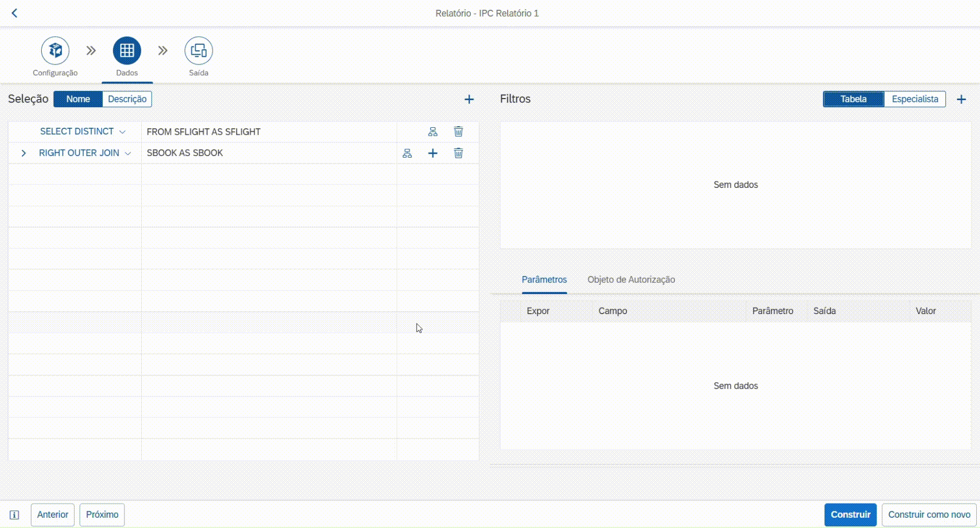This screenshot has width=980, height=528.
Task: Add a new filter with plus icon
Action: click(x=961, y=99)
